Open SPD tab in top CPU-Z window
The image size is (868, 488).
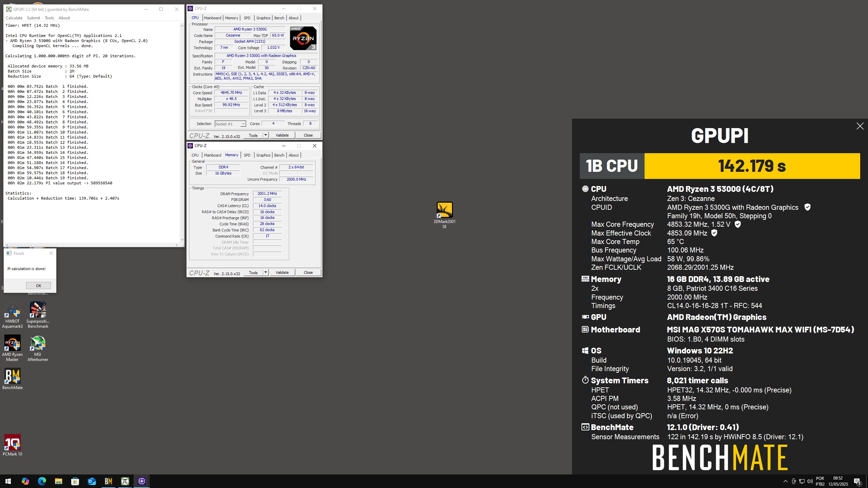coord(247,18)
